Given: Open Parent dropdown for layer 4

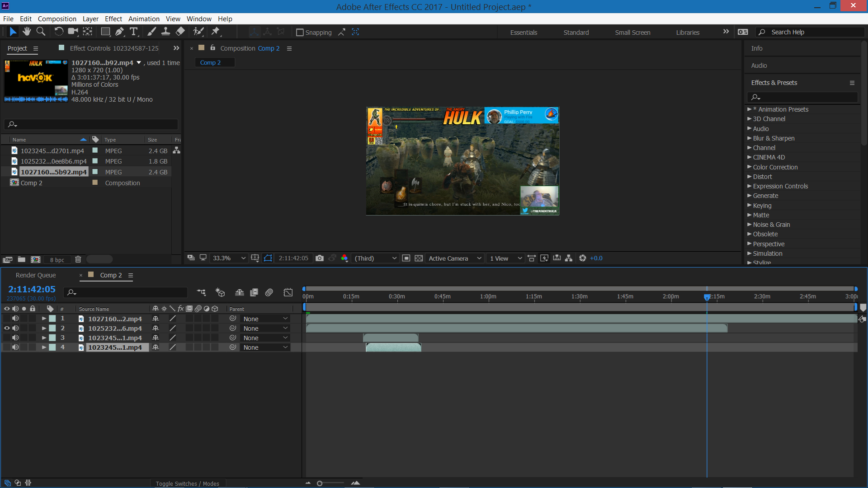Looking at the screenshot, I should click(265, 347).
